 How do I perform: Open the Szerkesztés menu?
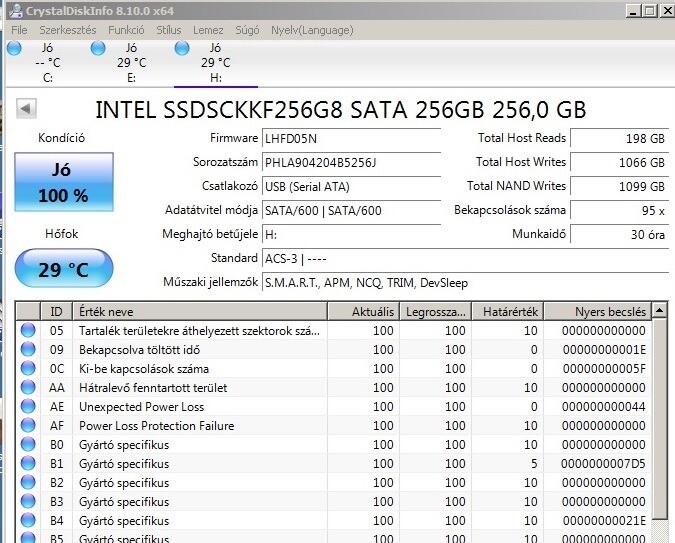tap(67, 30)
